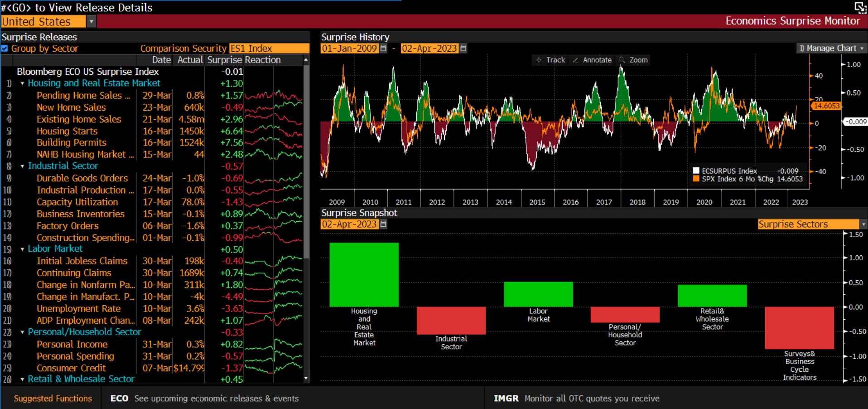Click the Personal/Household Sector red bar

pos(625,315)
